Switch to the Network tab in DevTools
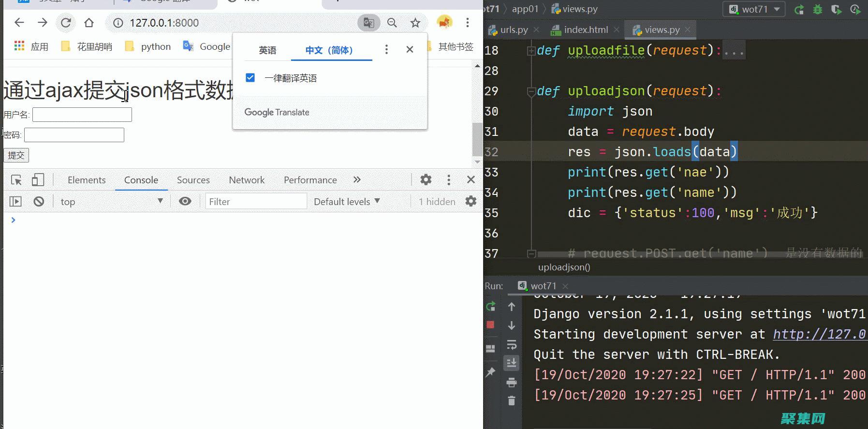The width and height of the screenshot is (868, 429). point(247,180)
